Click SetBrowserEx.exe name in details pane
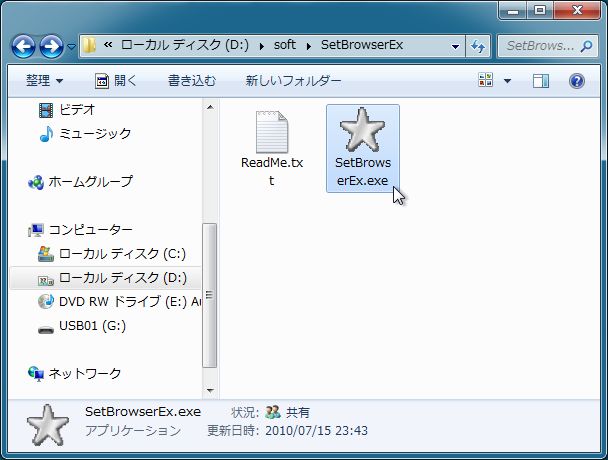This screenshot has width=608, height=460. pyautogui.click(x=143, y=412)
